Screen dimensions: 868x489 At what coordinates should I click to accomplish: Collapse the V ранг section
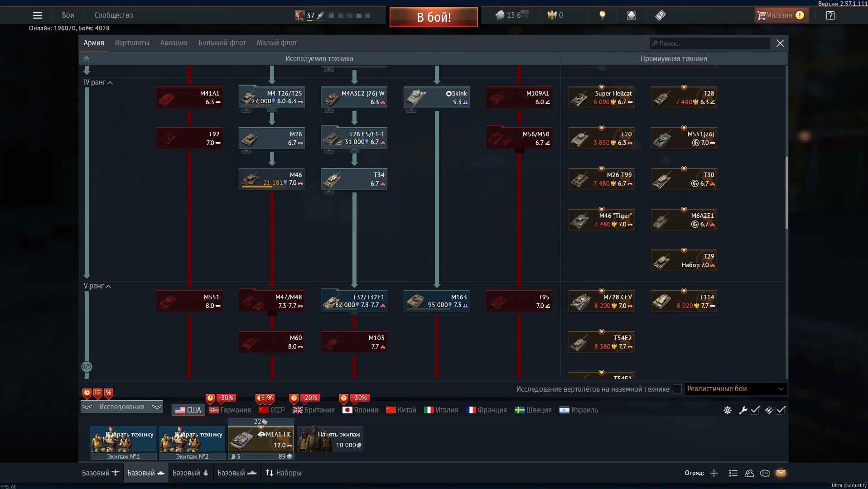97,286
